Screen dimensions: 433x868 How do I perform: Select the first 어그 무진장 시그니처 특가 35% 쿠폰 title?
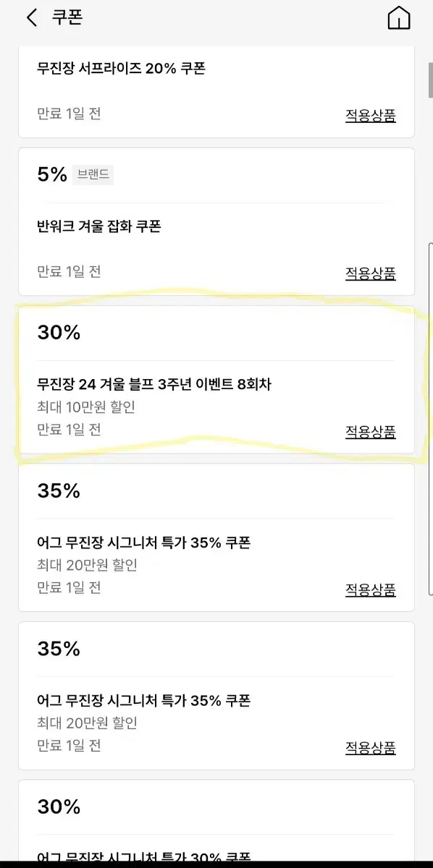point(144,542)
